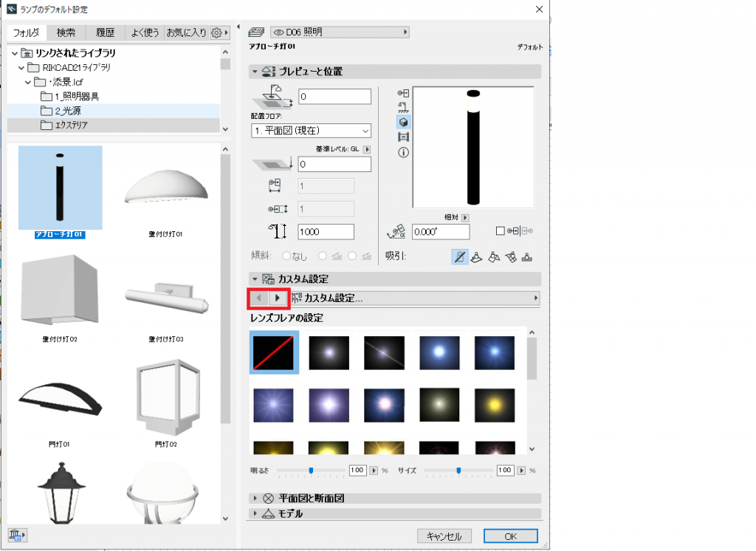Click the OK button
The image size is (756, 551).
tap(510, 536)
